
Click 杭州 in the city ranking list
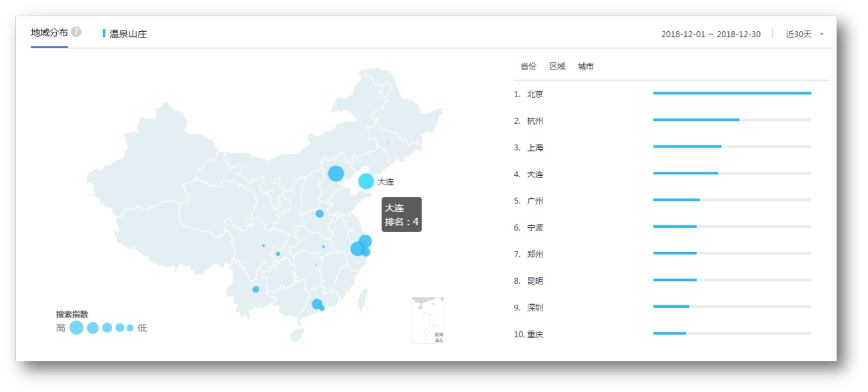click(535, 121)
